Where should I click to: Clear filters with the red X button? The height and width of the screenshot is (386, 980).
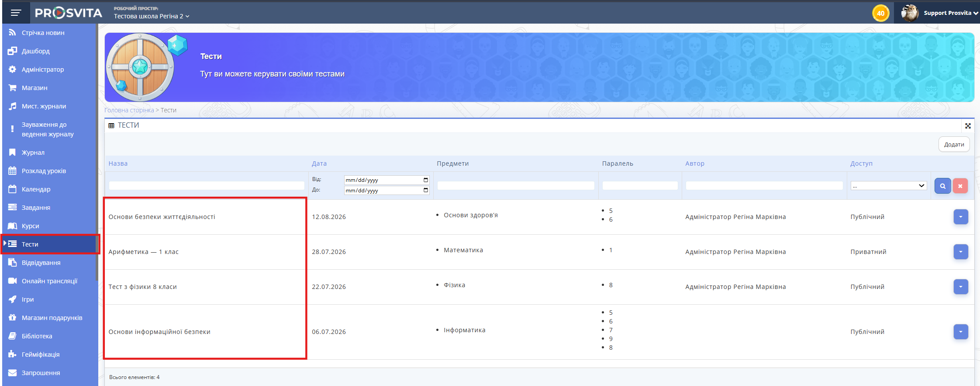960,186
